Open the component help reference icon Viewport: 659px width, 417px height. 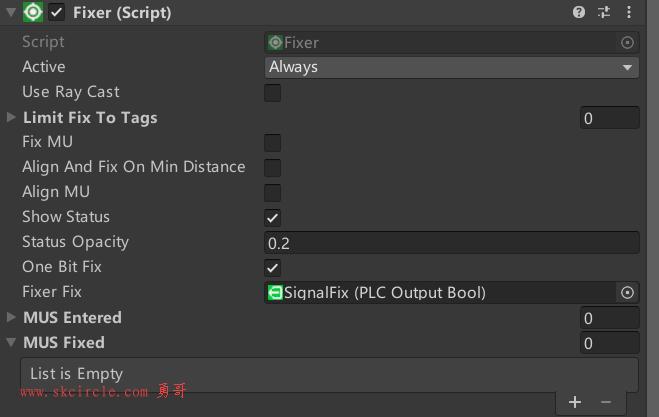[x=579, y=12]
